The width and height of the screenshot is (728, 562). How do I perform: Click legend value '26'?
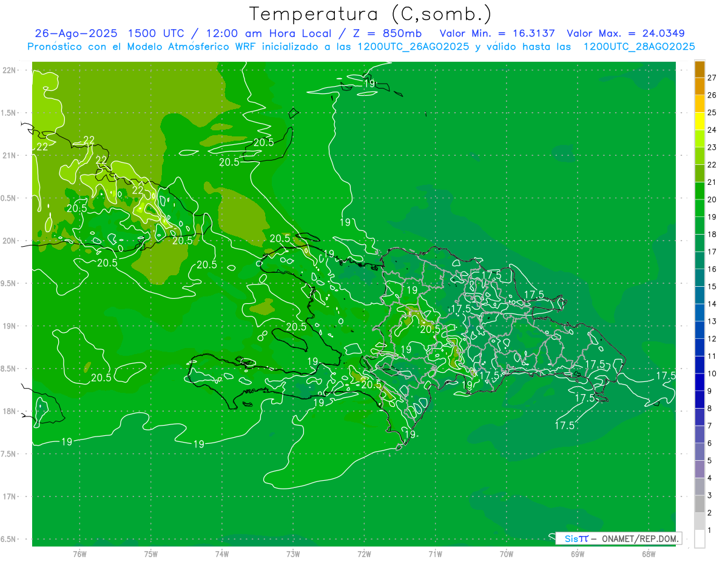coord(712,95)
